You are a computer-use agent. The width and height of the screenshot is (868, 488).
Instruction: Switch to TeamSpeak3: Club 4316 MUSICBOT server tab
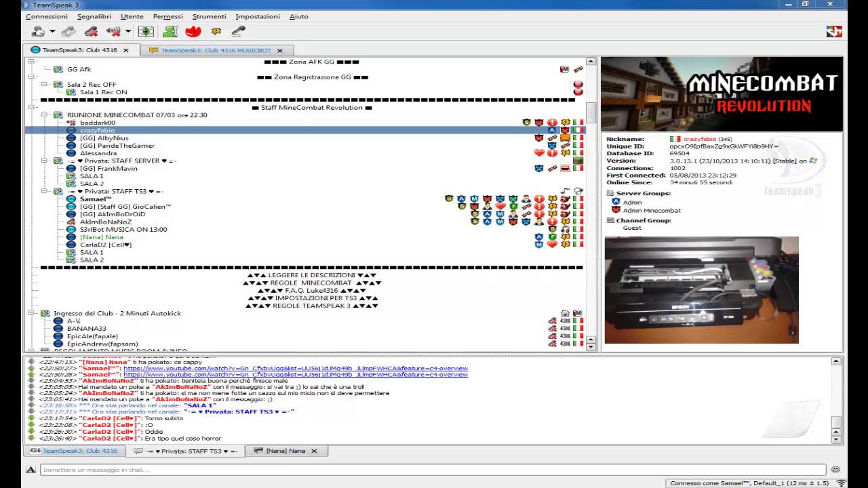click(x=216, y=50)
